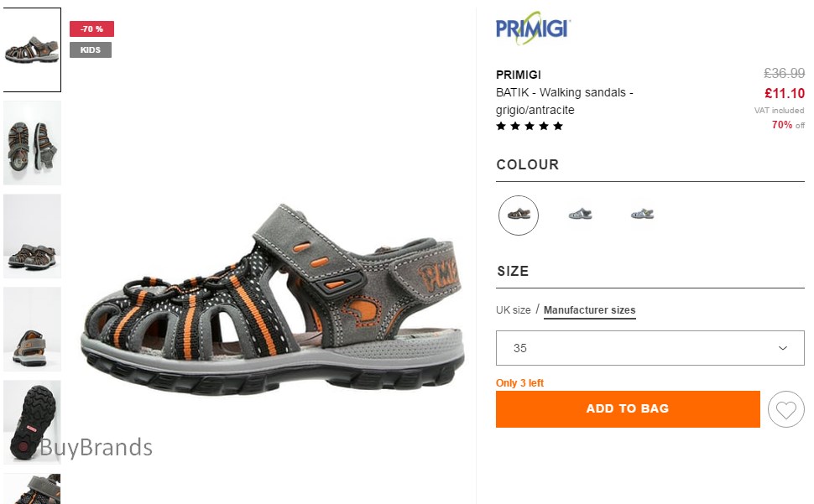
Task: Open the partially visible last thumbnail
Action: pos(32,488)
